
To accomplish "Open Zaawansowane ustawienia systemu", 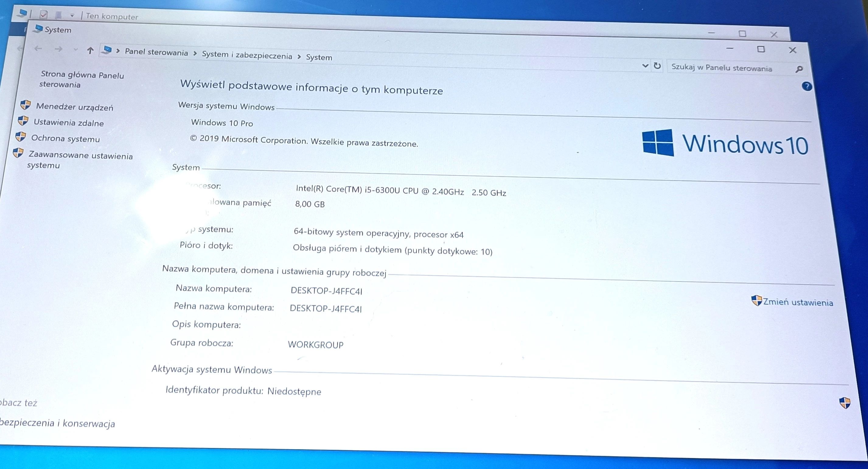I will [x=80, y=156].
